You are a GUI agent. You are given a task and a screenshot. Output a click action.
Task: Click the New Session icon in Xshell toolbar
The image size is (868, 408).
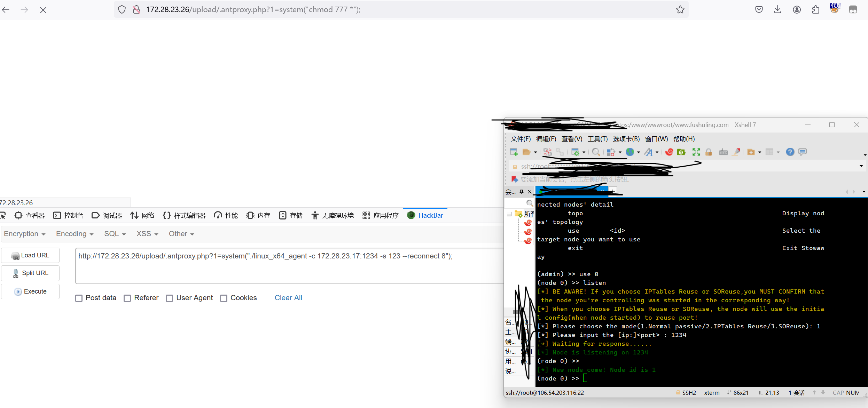(x=514, y=152)
